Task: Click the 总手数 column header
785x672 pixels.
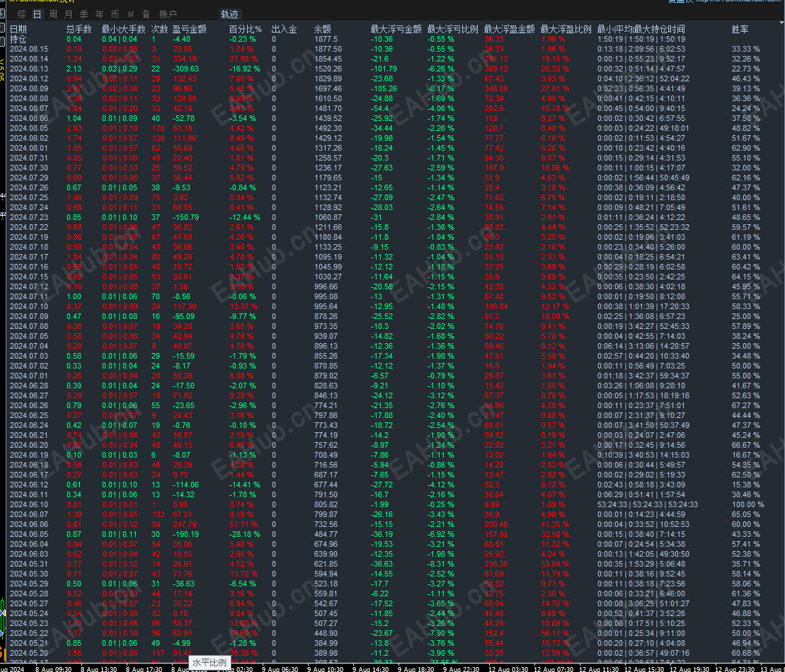Action: (79, 29)
